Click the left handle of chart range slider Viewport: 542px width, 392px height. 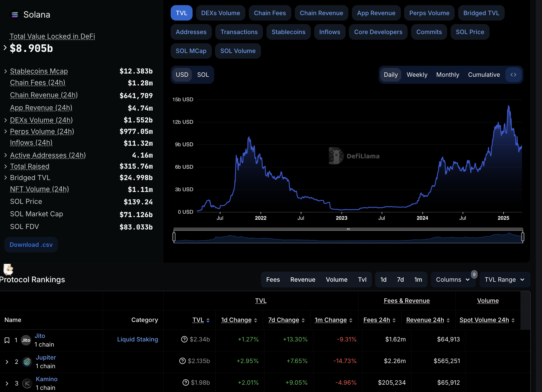tap(174, 237)
